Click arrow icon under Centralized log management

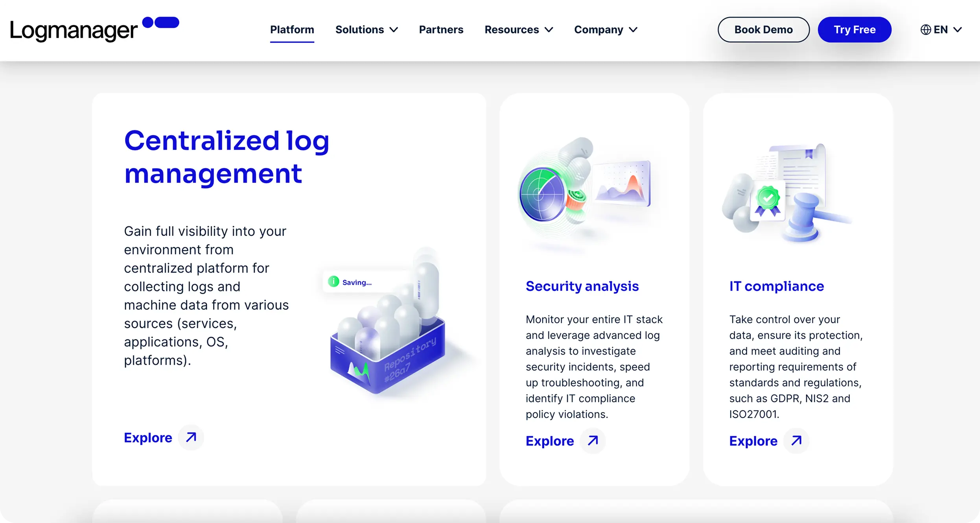[191, 437]
